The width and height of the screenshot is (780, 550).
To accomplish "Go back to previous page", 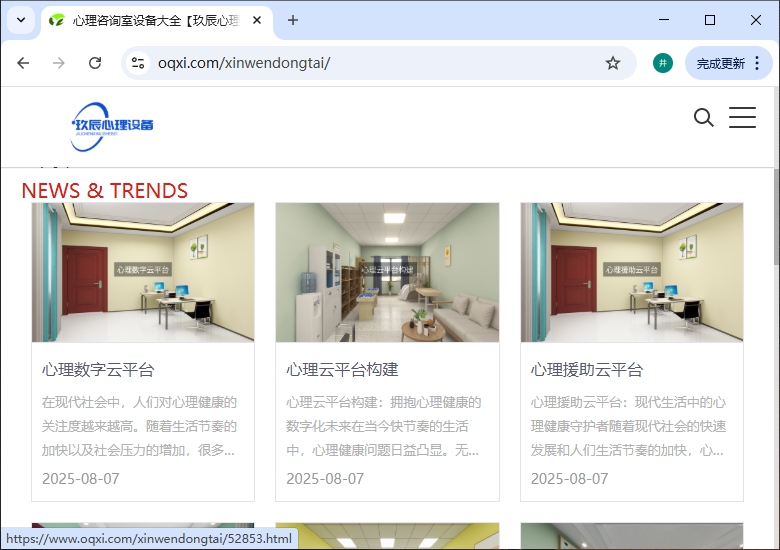I will click(23, 63).
